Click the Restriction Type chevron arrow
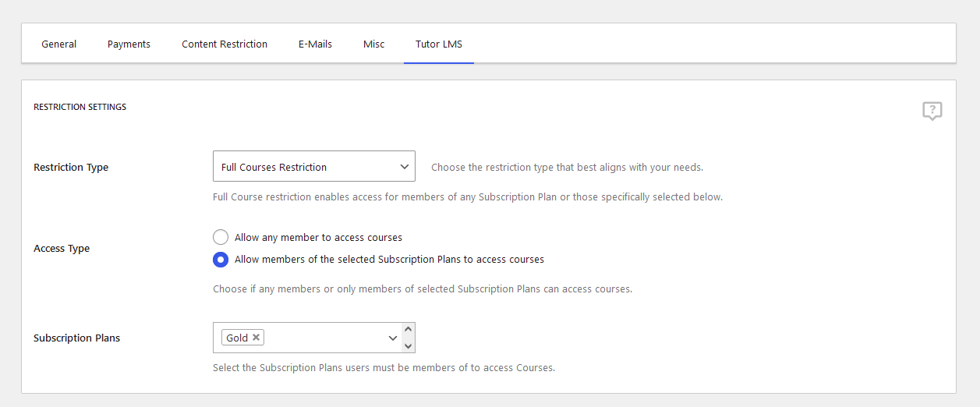 [405, 167]
